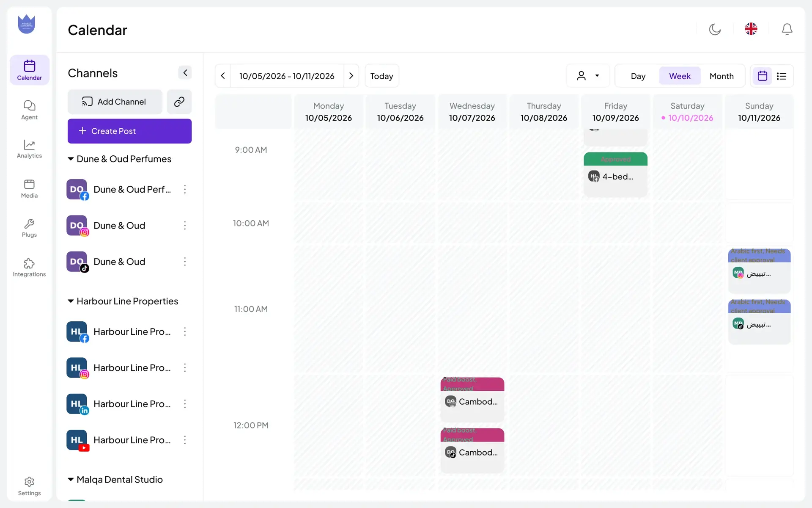This screenshot has width=812, height=508.
Task: Go to Media library in sidebar
Action: pyautogui.click(x=29, y=188)
